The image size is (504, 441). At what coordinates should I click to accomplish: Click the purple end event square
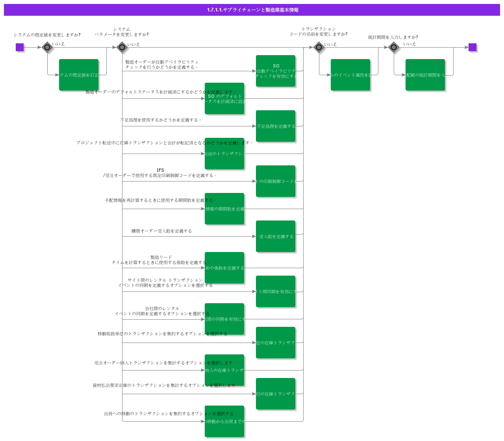click(x=472, y=47)
